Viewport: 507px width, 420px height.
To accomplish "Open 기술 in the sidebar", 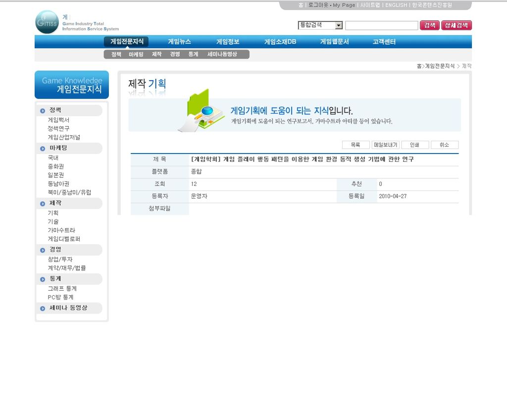I will [x=53, y=222].
